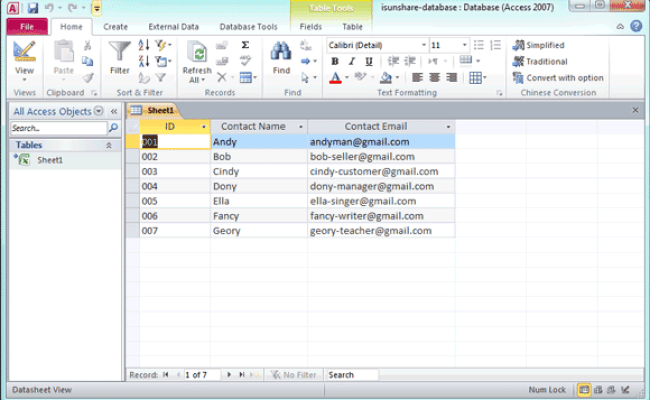Screen dimensions: 650x400
Task: Open the Table ribbon tab
Action: tap(352, 27)
